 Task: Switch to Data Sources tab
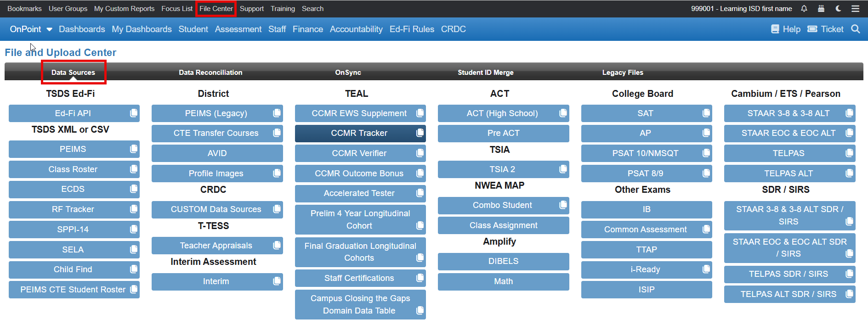coord(73,72)
